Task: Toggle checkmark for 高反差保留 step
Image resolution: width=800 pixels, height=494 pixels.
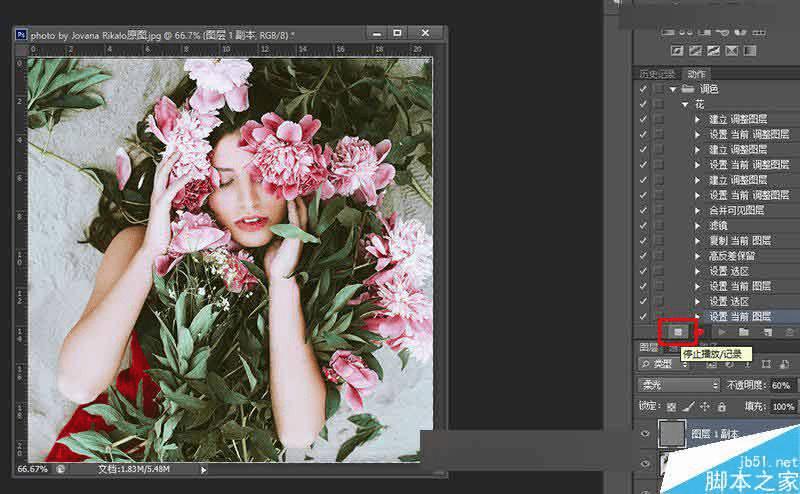Action: [643, 255]
